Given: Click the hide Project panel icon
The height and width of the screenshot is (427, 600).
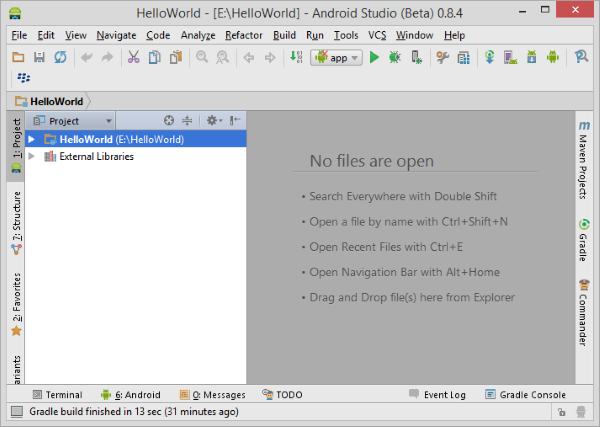Looking at the screenshot, I should (x=235, y=121).
